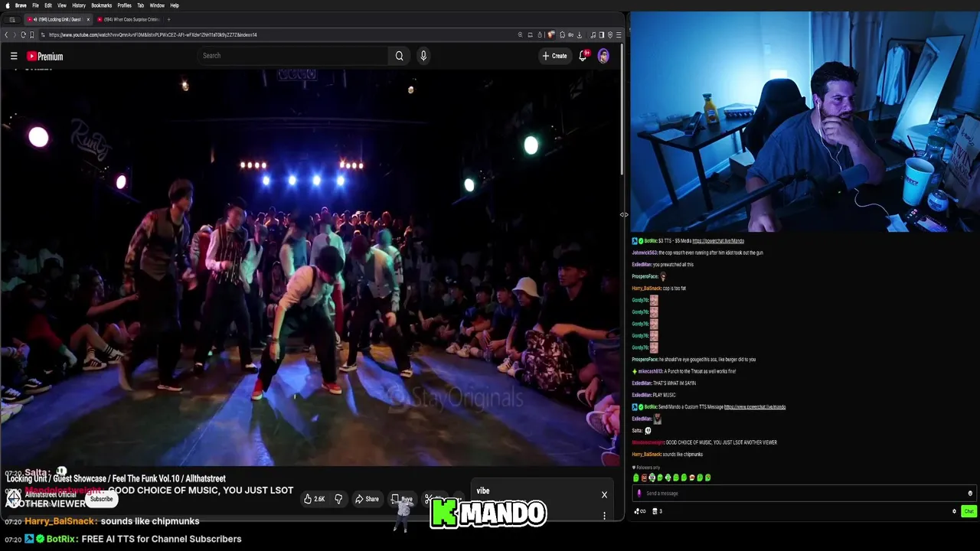Focus the YouTube search field
Viewport: 980px width, 551px height.
point(293,56)
